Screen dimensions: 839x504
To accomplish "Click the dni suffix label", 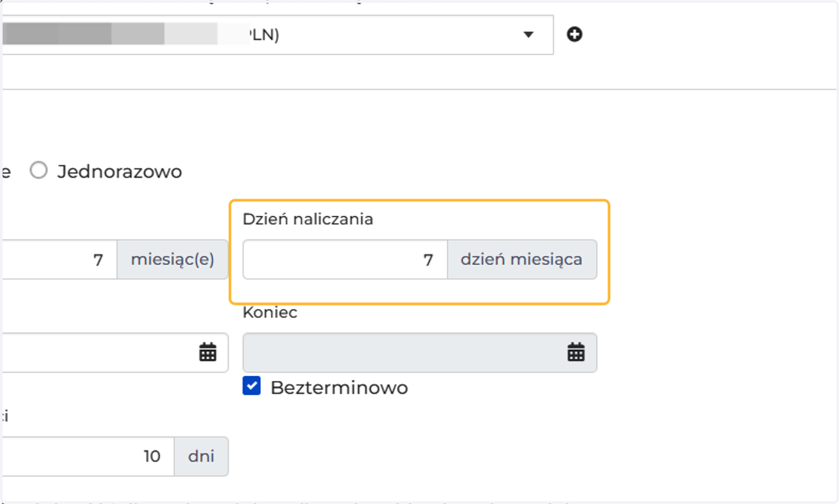I will click(x=201, y=456).
